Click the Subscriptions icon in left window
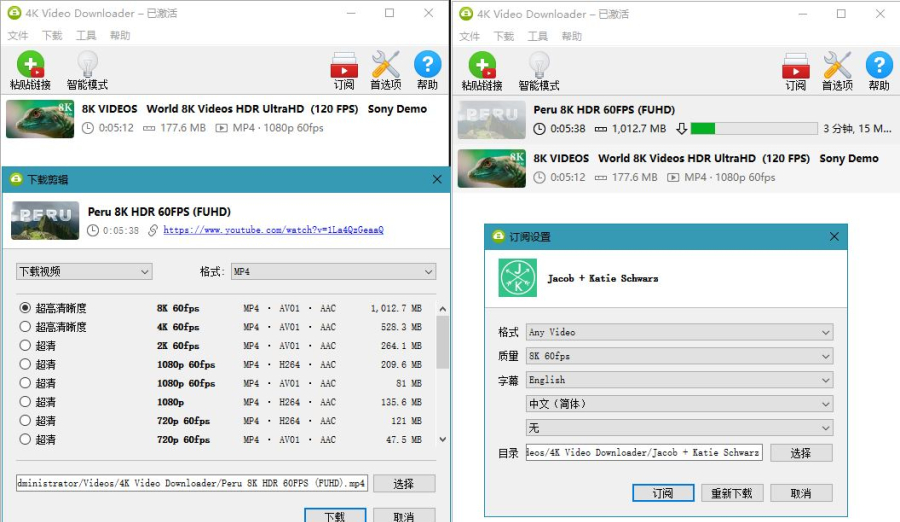 pos(344,67)
